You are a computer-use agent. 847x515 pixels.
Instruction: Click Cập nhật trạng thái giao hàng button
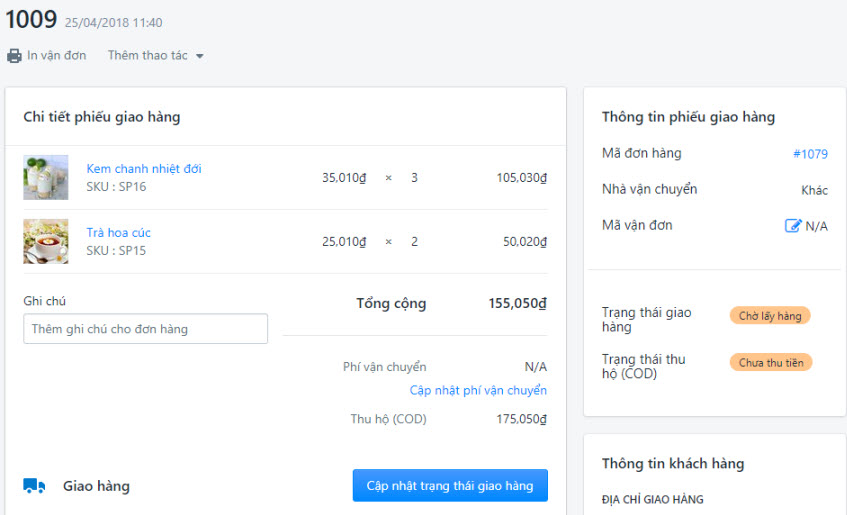click(450, 485)
